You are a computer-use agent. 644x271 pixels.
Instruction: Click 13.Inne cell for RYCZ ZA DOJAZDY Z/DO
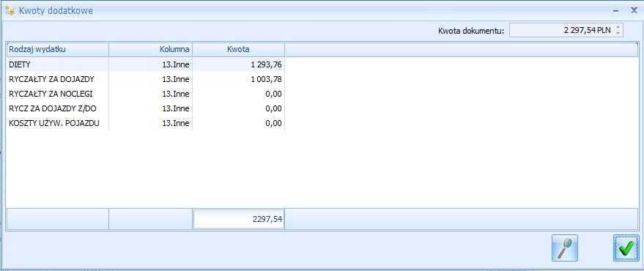tap(151, 109)
